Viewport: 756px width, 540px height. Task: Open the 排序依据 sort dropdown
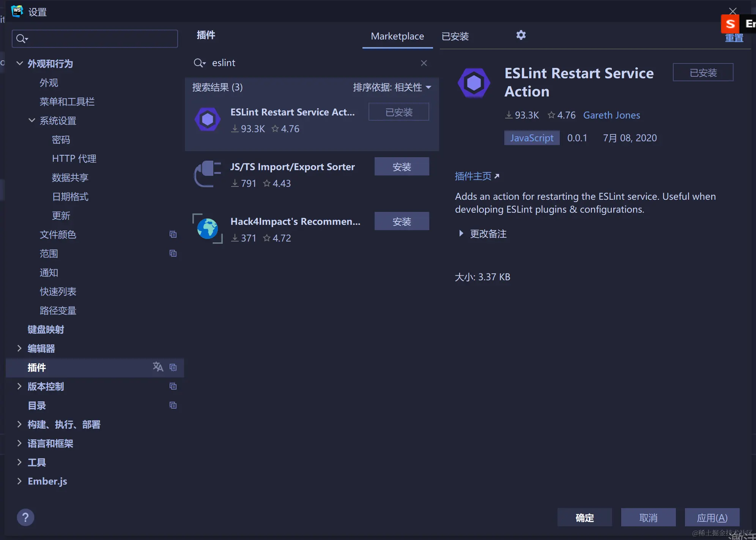tap(392, 87)
